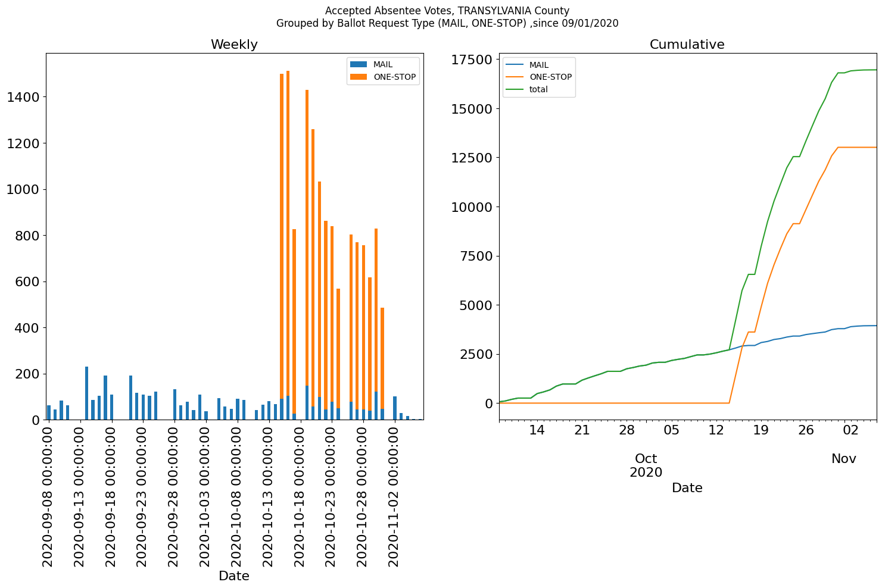Click the '400' y-axis tick label
The image size is (882, 588).
[27, 328]
